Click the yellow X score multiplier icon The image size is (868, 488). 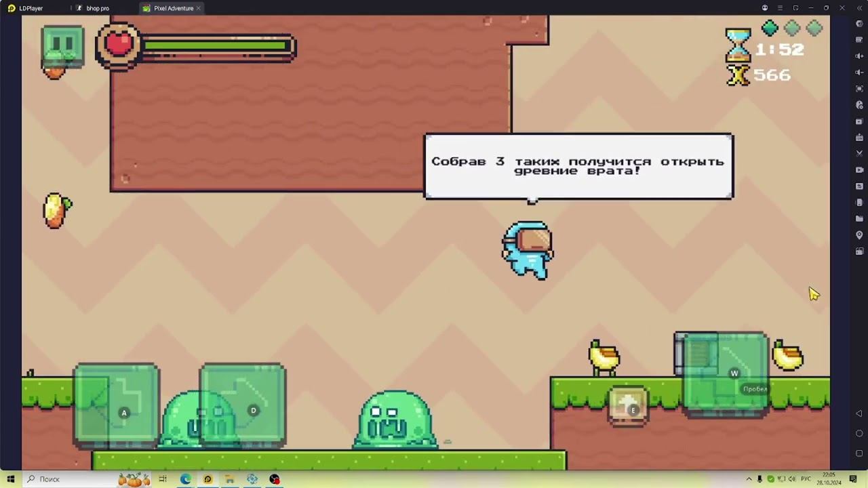738,75
